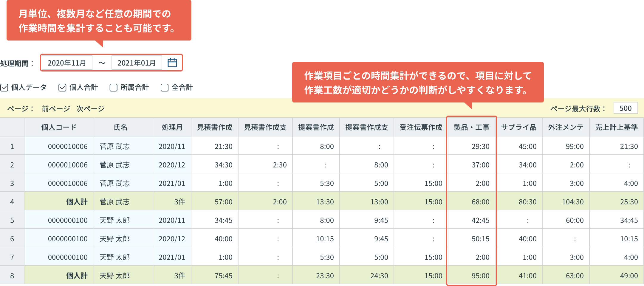Click 売上計上基準 total 49:00 in row 8
The image size is (644, 286).
pos(629,276)
